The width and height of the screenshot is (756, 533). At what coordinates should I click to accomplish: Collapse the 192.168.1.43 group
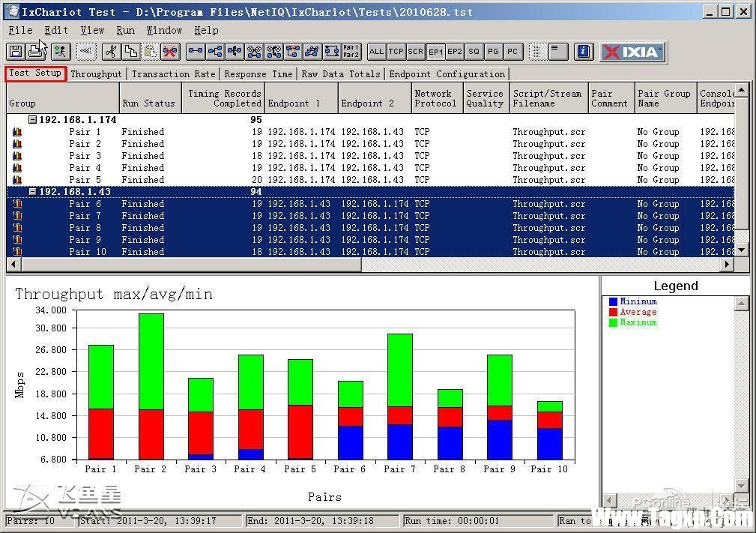(32, 191)
